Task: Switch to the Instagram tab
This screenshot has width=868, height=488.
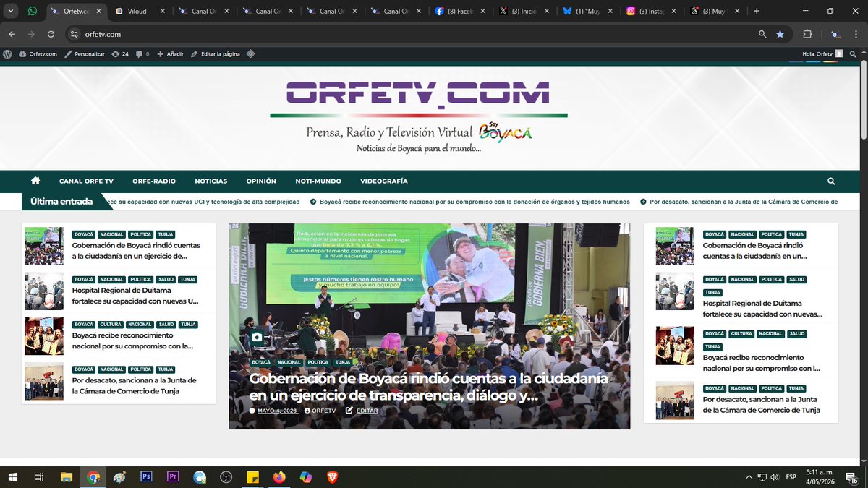Action: pyautogui.click(x=652, y=12)
